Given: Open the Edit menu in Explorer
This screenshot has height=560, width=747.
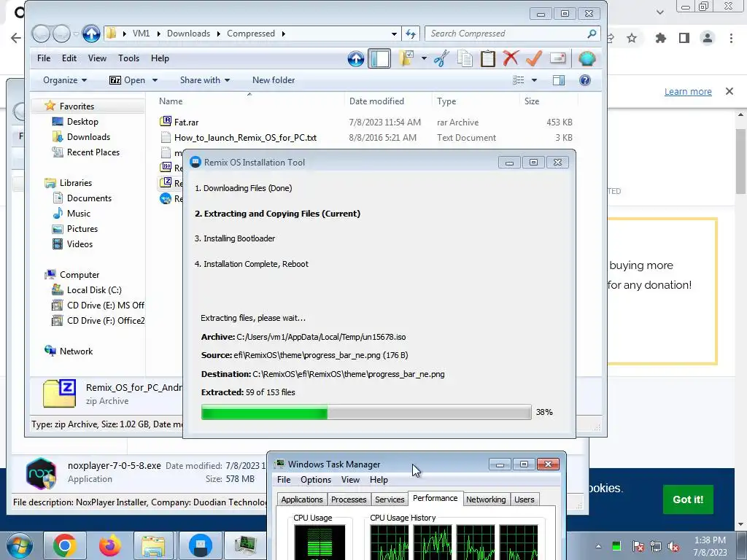Looking at the screenshot, I should (69, 58).
